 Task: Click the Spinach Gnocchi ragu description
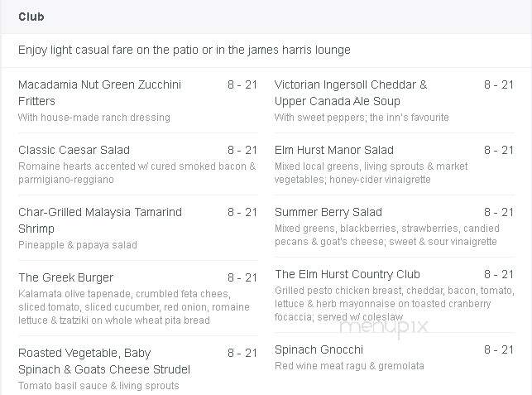349,366
